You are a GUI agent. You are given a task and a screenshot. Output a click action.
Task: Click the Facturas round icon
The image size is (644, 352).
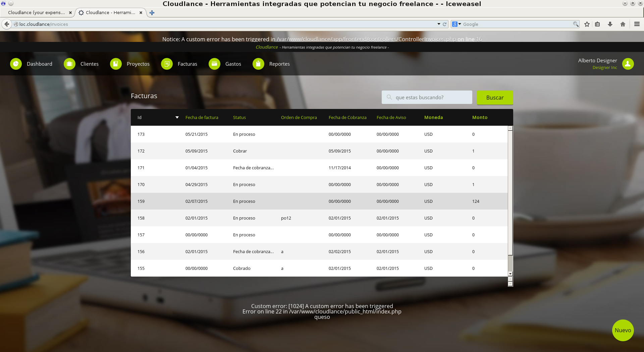[x=167, y=64]
